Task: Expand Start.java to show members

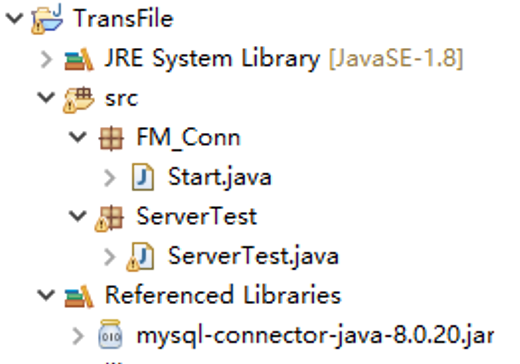Action: click(110, 177)
